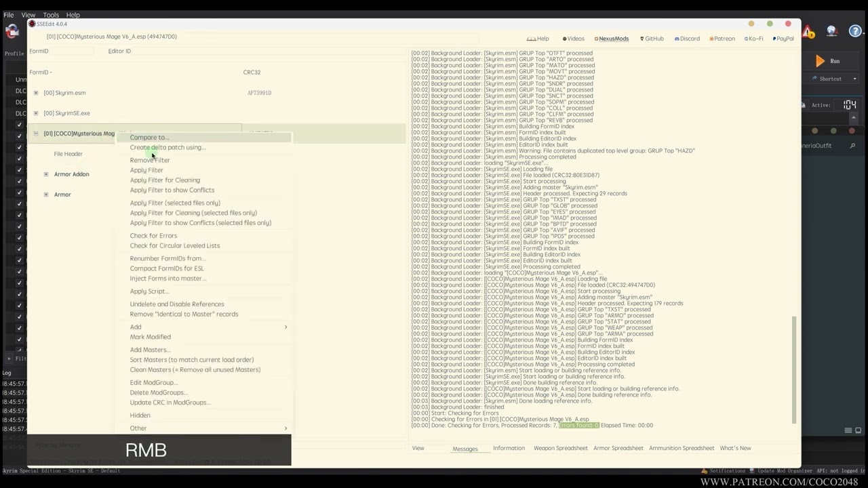Click Mod Organizer's blue help question icon
868x488 pixels.
[855, 31]
